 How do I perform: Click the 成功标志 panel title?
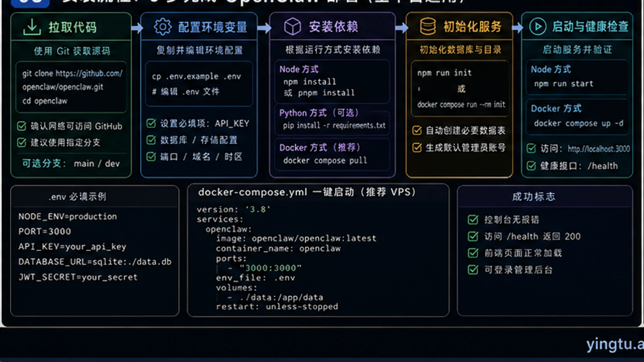[534, 197]
